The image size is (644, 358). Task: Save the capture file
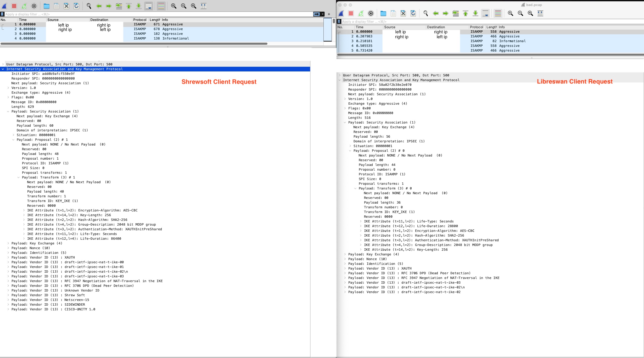[56, 6]
